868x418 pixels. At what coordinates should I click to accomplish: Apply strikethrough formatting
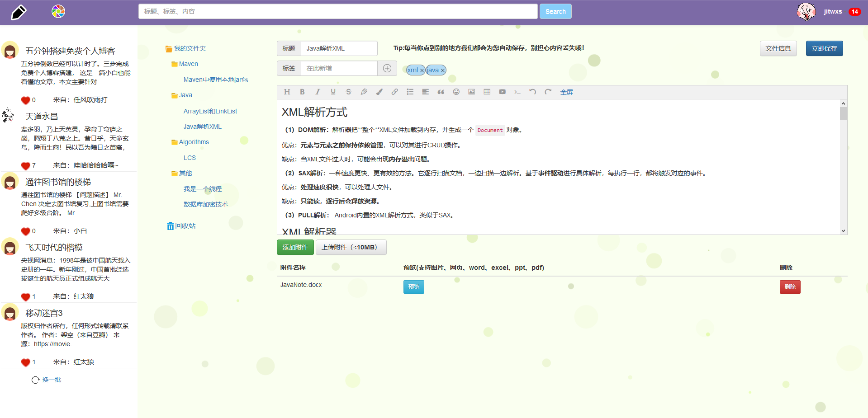348,92
